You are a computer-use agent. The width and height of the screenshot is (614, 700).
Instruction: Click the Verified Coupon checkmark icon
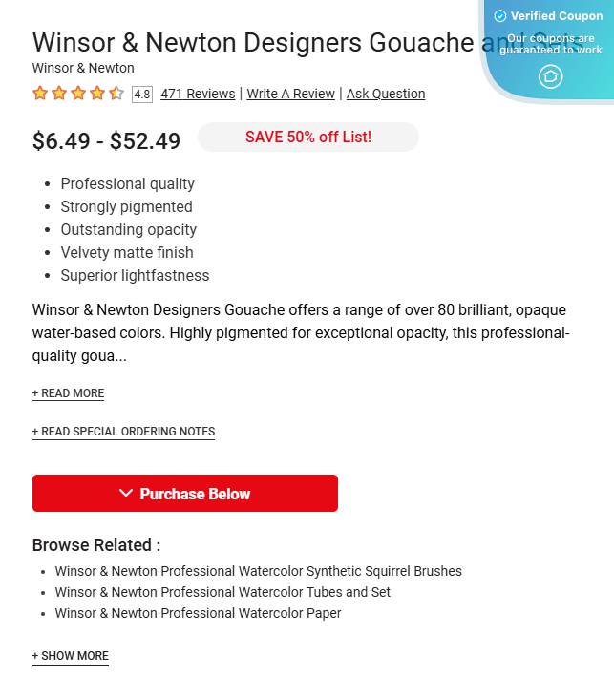500,16
